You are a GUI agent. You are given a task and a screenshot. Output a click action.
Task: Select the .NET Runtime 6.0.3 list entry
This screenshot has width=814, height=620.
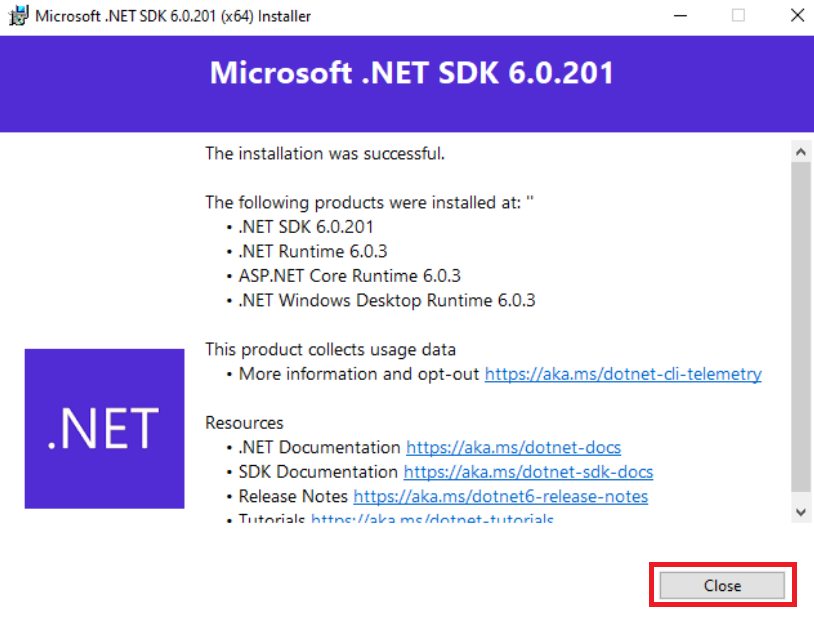click(x=312, y=251)
